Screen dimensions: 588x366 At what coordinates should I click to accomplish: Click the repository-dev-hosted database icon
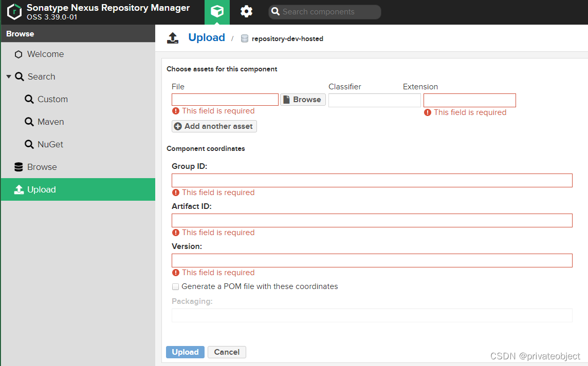pos(245,38)
